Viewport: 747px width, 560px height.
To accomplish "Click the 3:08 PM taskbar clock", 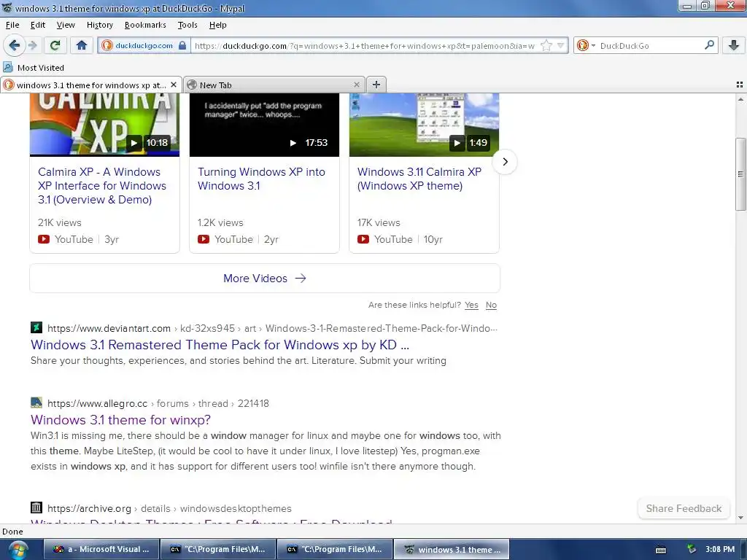I will point(720,549).
